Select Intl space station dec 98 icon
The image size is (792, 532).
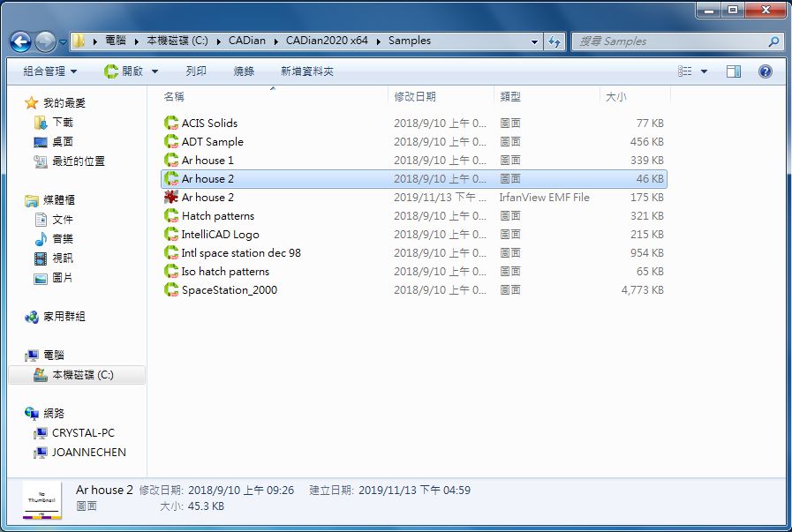[171, 253]
